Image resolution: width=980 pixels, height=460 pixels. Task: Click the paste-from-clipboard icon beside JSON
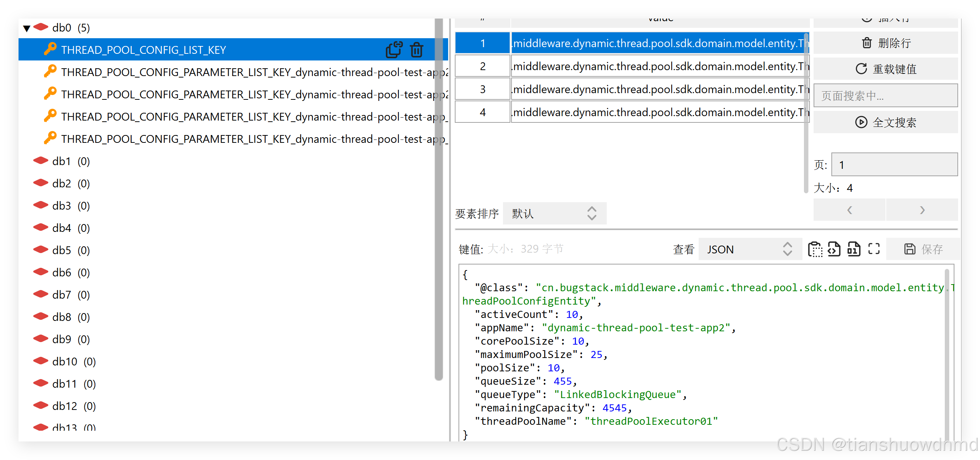(815, 249)
